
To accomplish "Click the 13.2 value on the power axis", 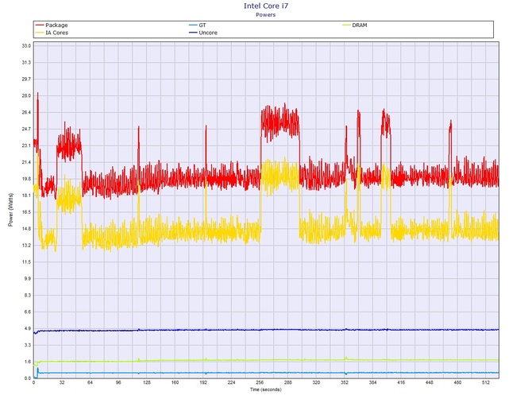I will (x=26, y=246).
